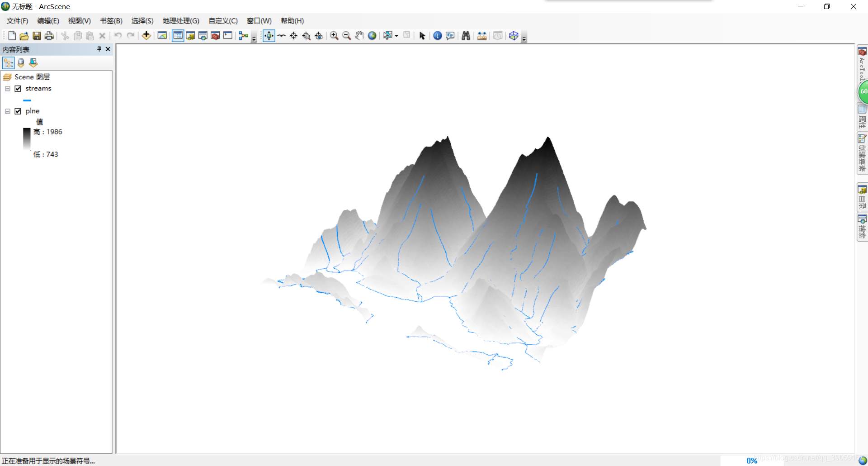The height and width of the screenshot is (466, 868).
Task: Select the Zoom to Target tool
Action: pyautogui.click(x=306, y=36)
